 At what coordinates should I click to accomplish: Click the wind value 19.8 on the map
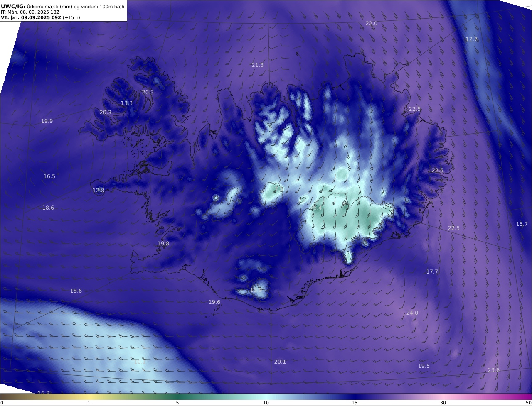coord(163,244)
